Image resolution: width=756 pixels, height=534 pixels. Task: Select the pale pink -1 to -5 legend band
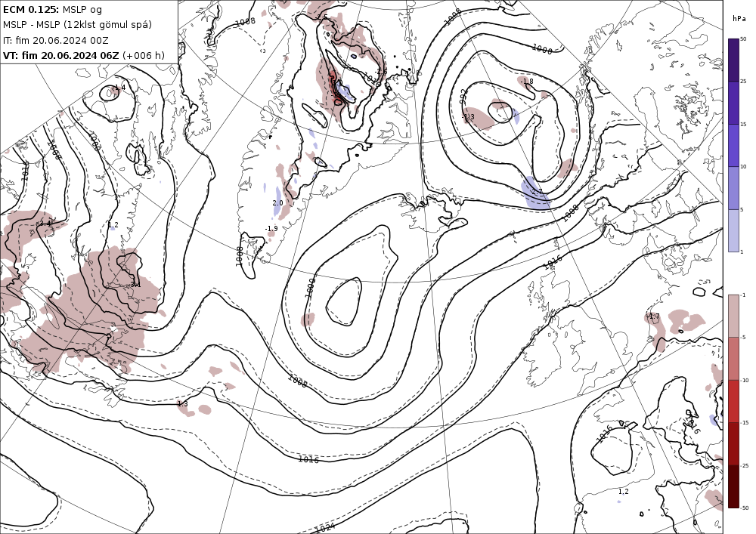(x=733, y=316)
